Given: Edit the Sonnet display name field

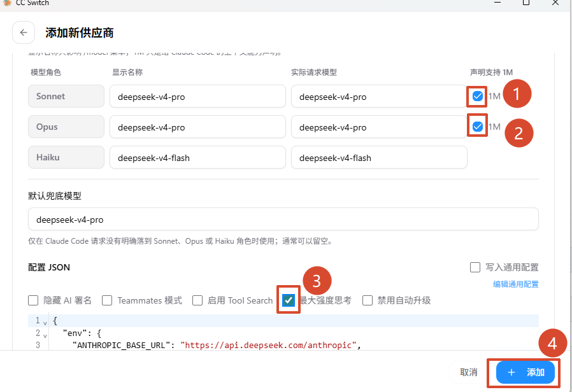Looking at the screenshot, I should coord(197,97).
